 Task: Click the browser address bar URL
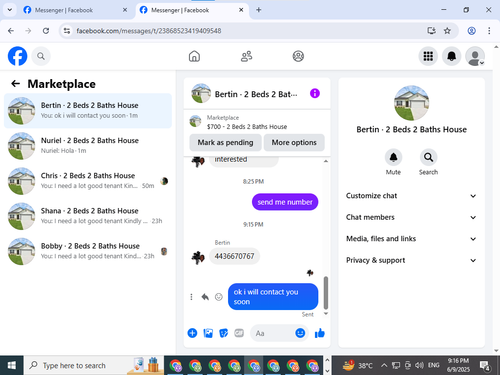[149, 31]
